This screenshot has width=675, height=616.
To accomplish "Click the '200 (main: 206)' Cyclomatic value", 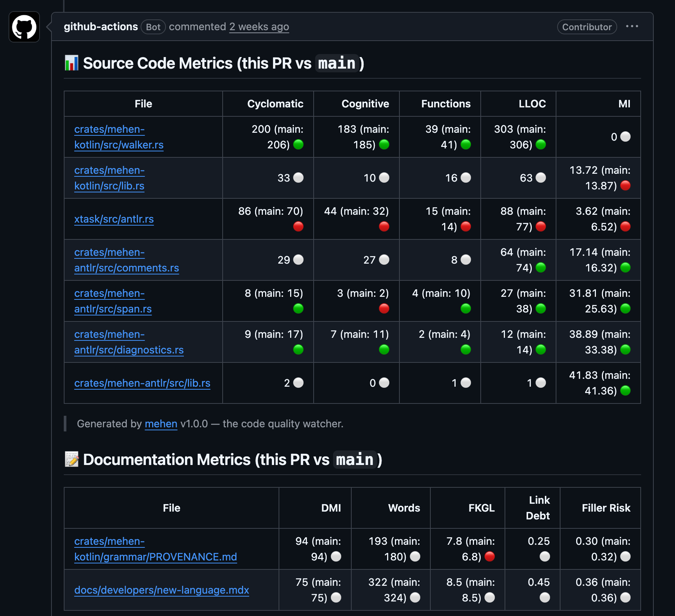I will tap(277, 137).
